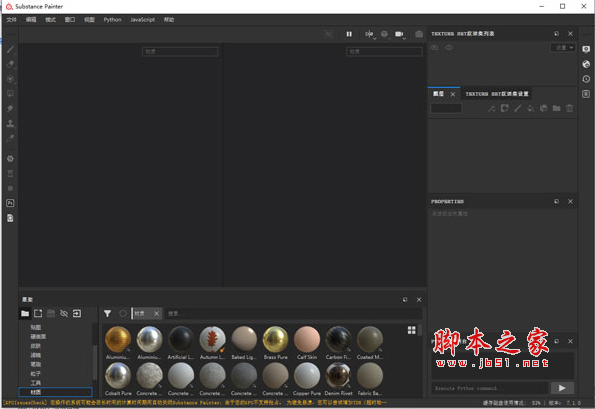This screenshot has height=409, width=595.
Task: Select the Polygon fill tool
Action: pos(11,94)
